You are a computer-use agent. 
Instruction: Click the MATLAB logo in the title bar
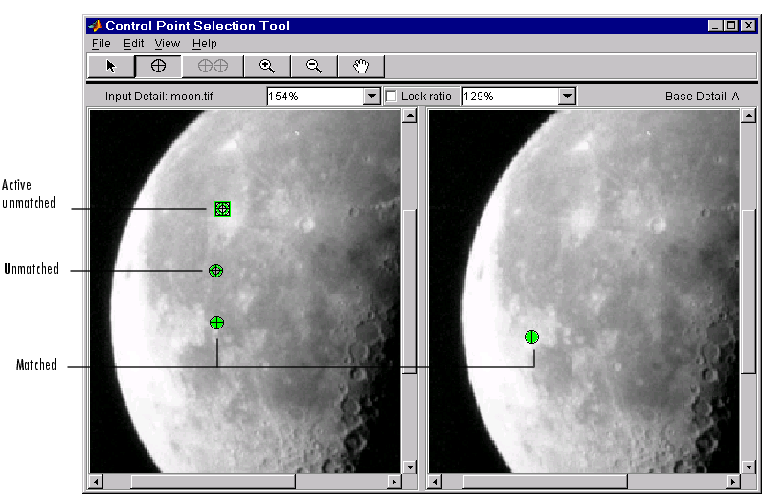95,25
